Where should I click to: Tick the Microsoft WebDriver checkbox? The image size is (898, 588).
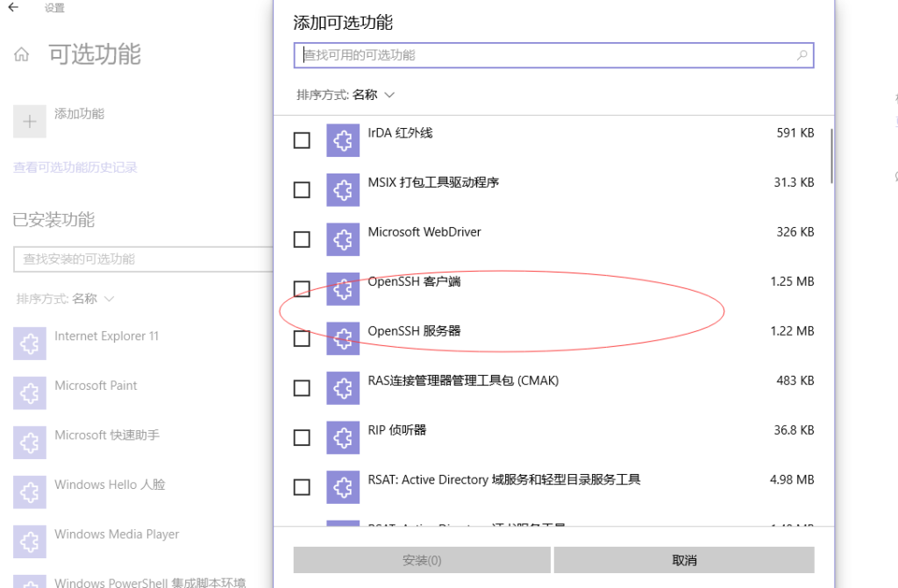(302, 239)
